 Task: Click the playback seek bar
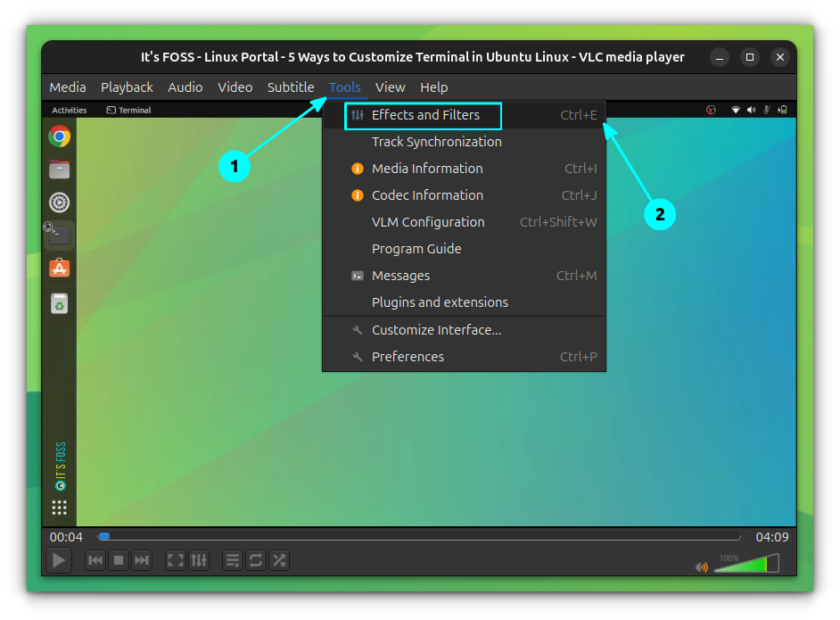pyautogui.click(x=419, y=537)
